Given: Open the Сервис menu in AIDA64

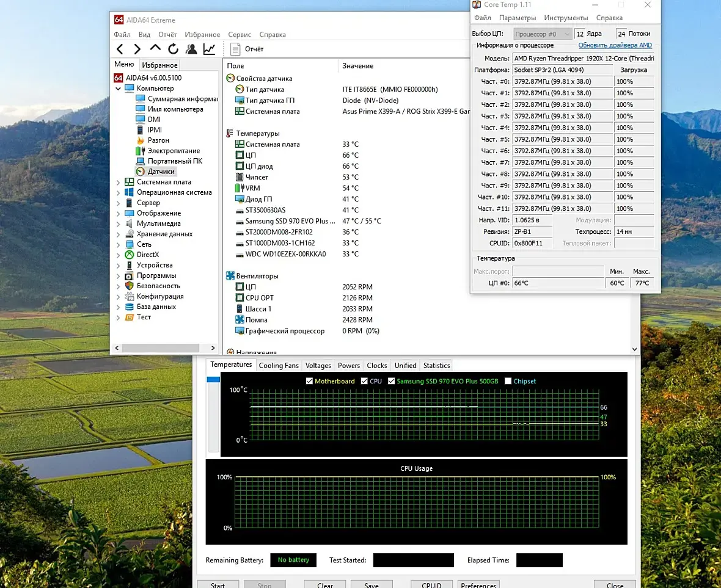Looking at the screenshot, I should (240, 35).
